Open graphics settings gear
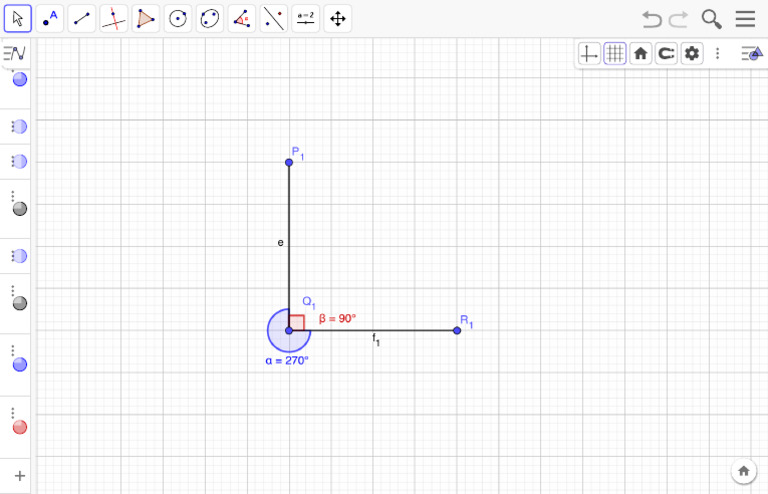768x494 pixels. tap(692, 53)
